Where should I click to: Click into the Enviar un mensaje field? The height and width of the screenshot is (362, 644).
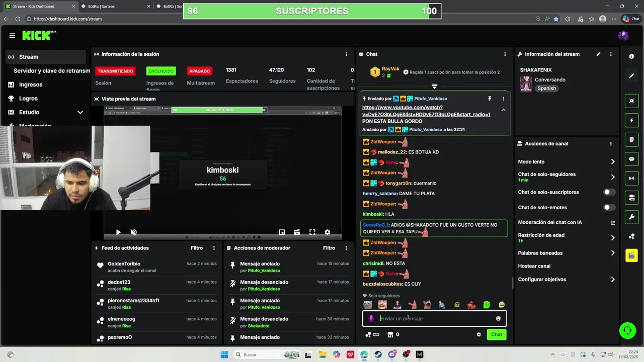435,319
